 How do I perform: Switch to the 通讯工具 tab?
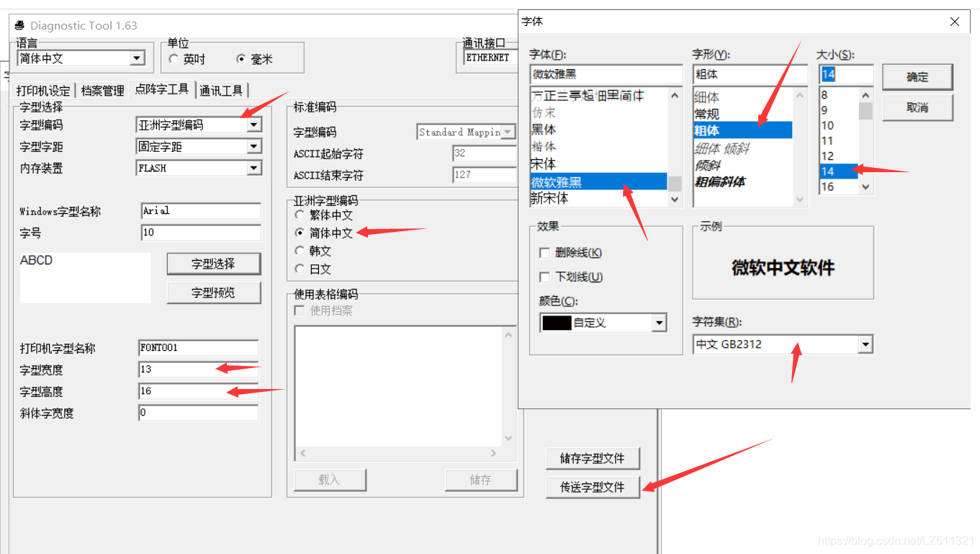pos(222,91)
